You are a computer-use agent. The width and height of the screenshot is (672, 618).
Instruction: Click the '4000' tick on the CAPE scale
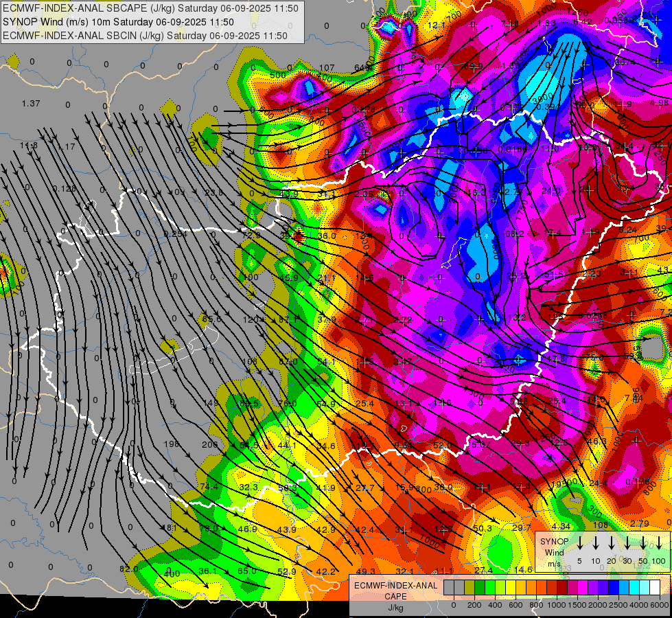click(x=639, y=605)
